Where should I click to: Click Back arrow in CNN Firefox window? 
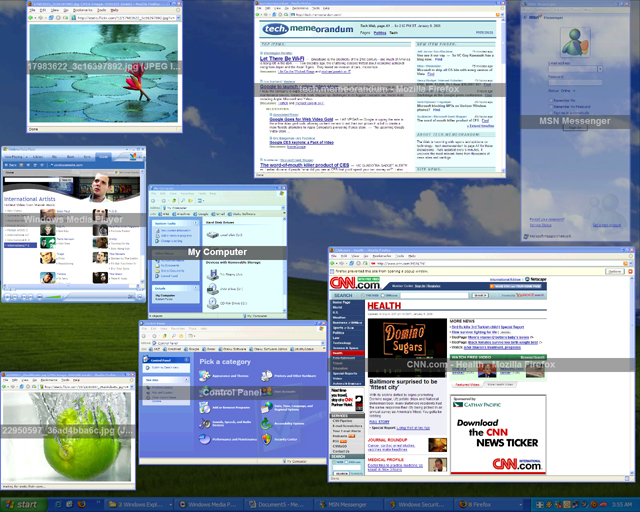333,263
